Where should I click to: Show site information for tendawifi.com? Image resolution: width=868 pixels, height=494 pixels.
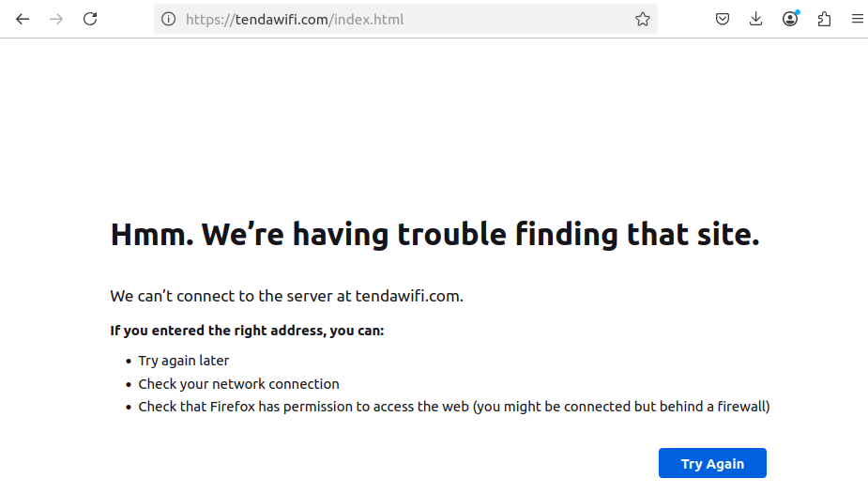click(169, 19)
